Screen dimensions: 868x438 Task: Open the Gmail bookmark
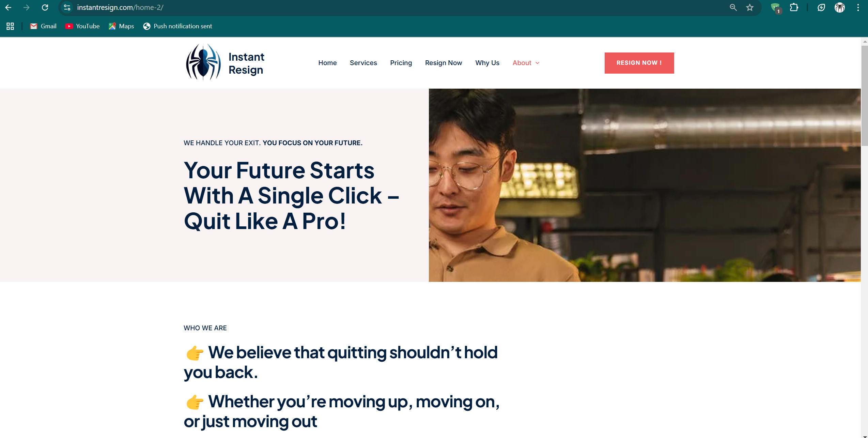pos(43,26)
